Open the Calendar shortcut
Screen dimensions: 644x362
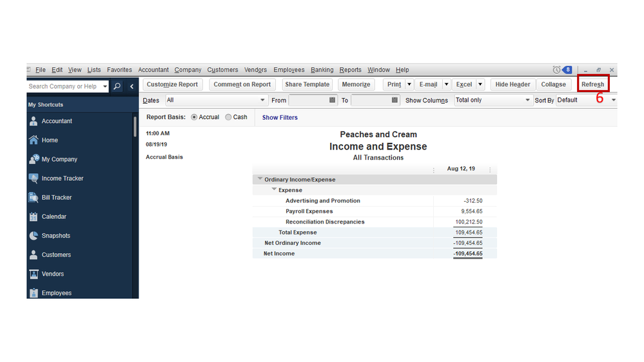click(54, 216)
